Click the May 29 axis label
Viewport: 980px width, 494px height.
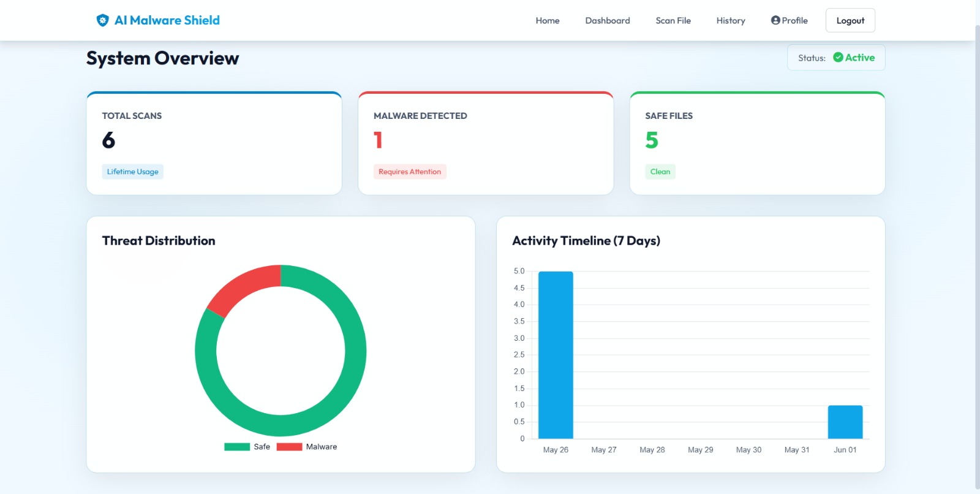701,450
